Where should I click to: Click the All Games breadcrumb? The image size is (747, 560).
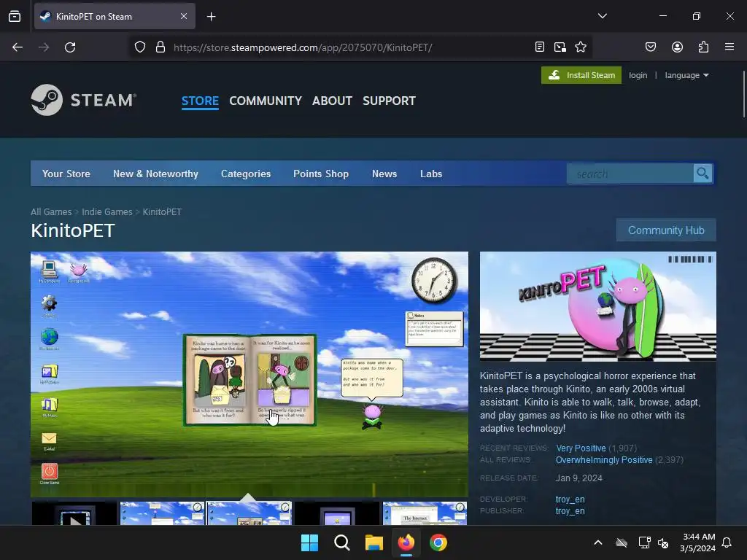[x=51, y=212]
